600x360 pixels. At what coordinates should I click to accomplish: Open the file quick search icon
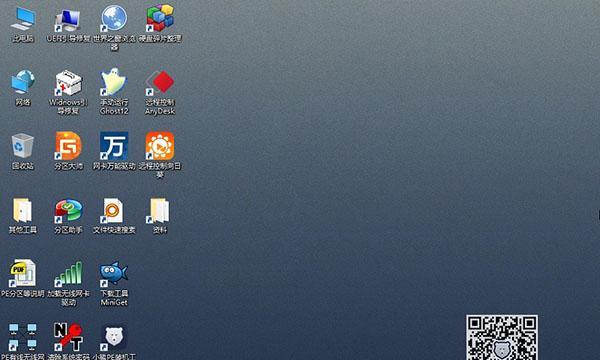113,210
